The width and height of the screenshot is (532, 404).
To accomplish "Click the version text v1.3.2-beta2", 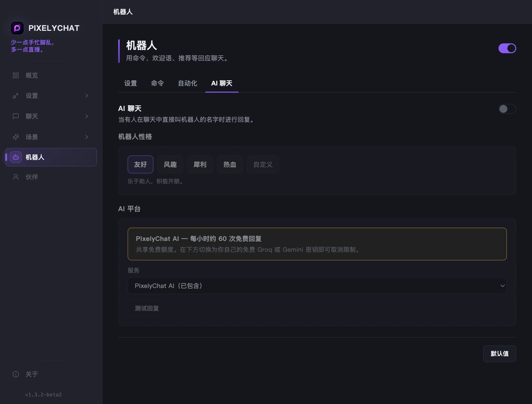I will coord(43,394).
